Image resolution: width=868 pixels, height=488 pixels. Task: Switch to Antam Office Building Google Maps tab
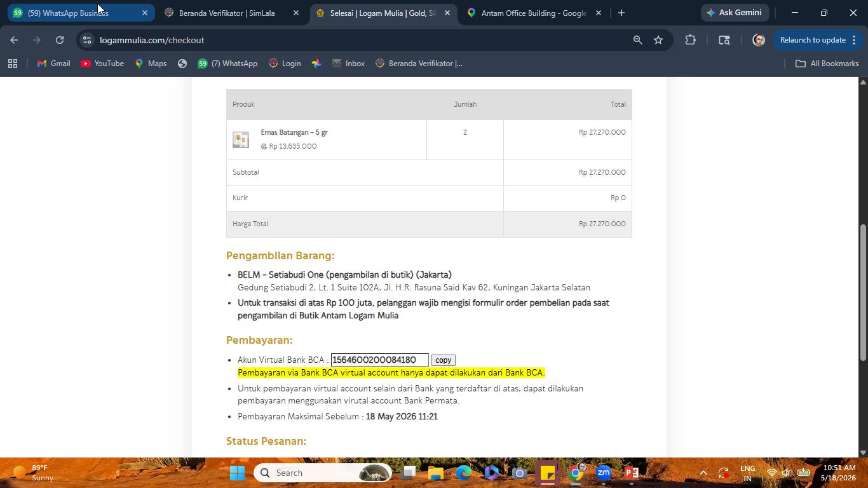[534, 13]
